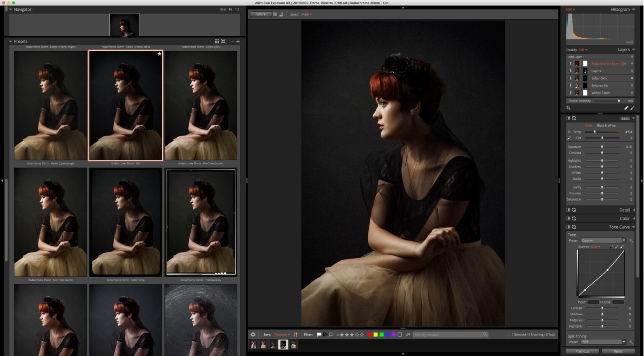Click Before to compare the original image

[x=260, y=14]
